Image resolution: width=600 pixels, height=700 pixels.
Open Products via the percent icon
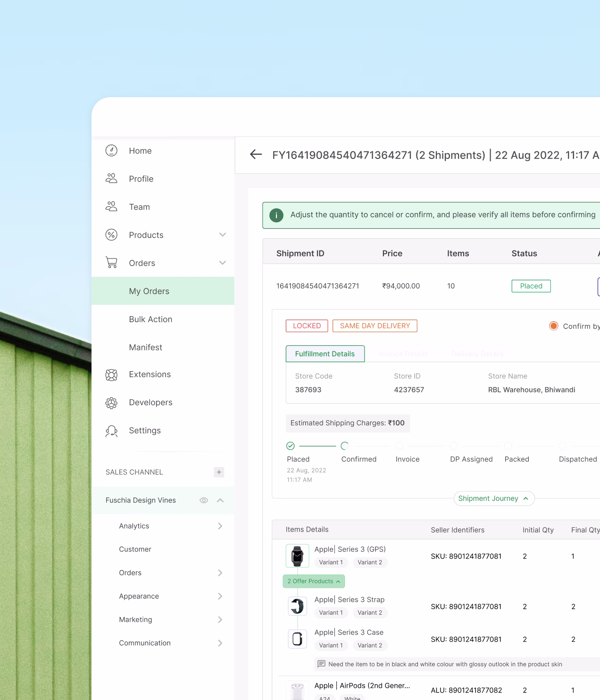click(x=111, y=234)
